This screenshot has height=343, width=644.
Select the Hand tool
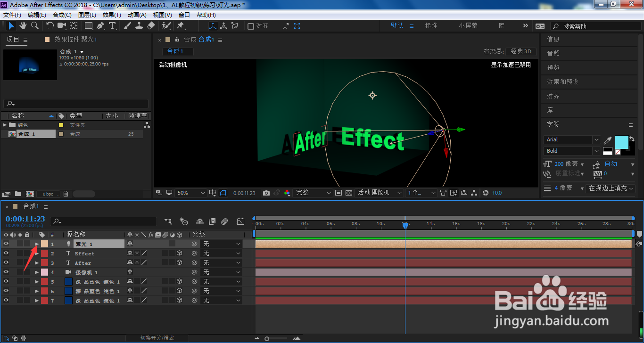23,25
